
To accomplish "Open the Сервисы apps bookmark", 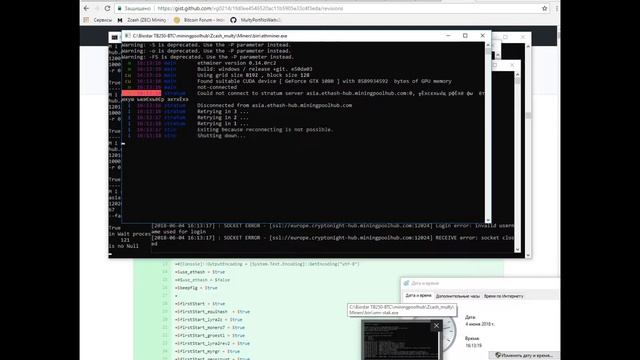I will pyautogui.click(x=98, y=20).
